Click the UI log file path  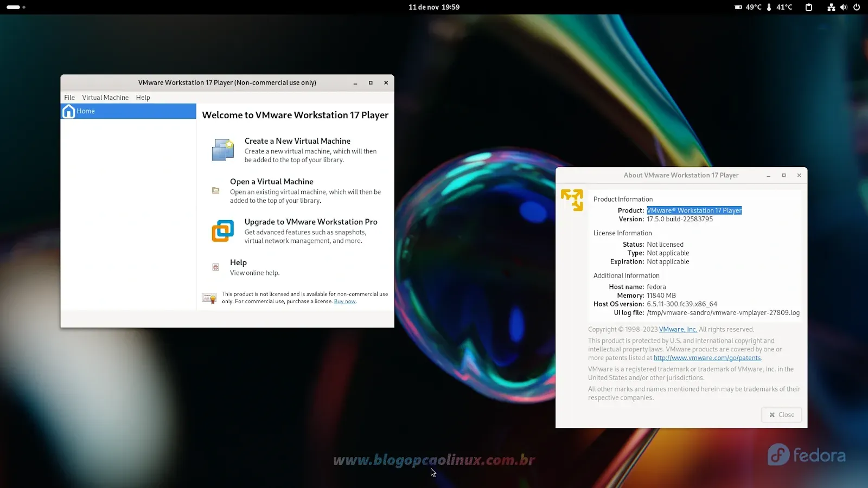[723, 313]
